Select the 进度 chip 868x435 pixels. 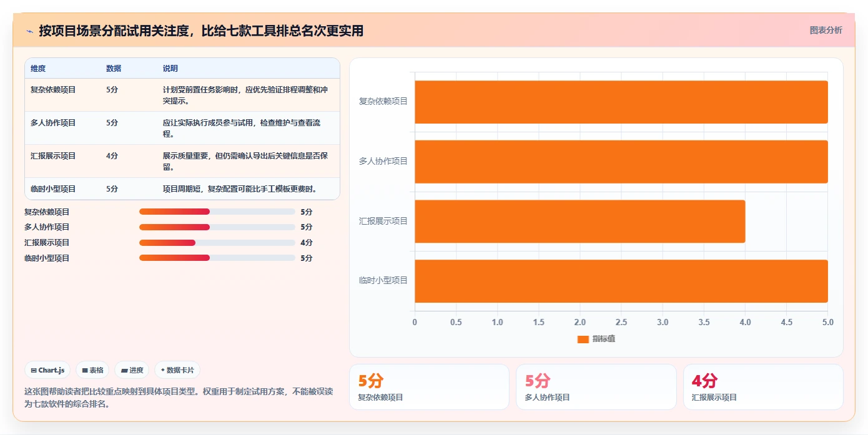[x=132, y=370]
